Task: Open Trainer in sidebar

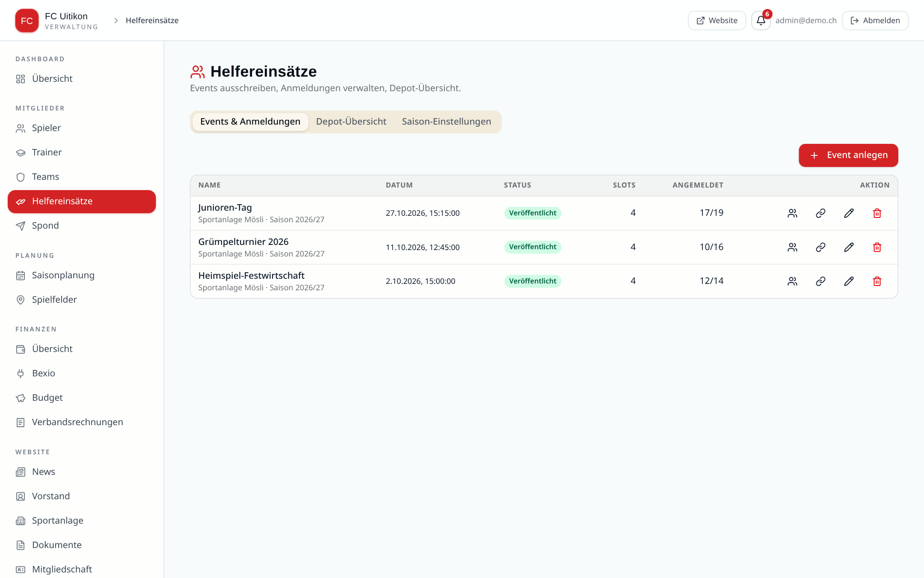Action: point(82,152)
